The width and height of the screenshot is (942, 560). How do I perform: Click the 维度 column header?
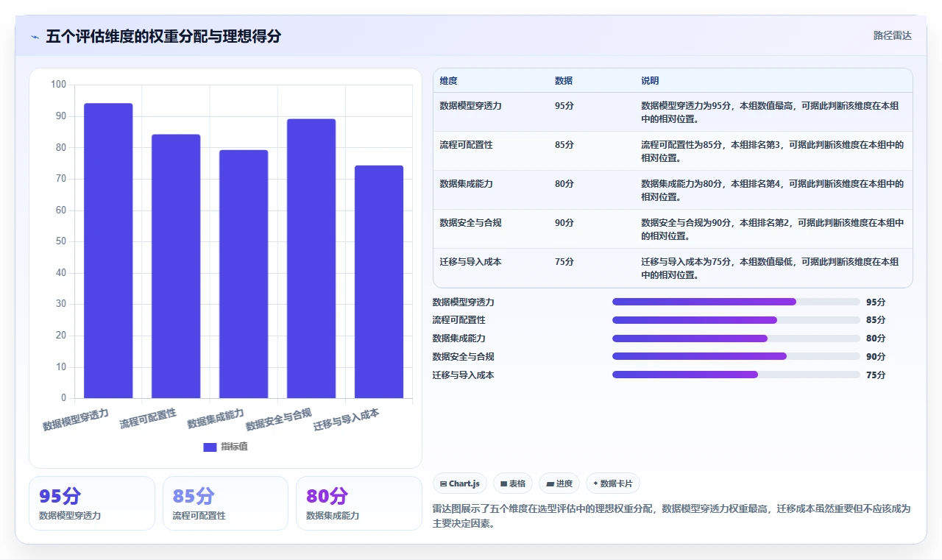(x=448, y=81)
